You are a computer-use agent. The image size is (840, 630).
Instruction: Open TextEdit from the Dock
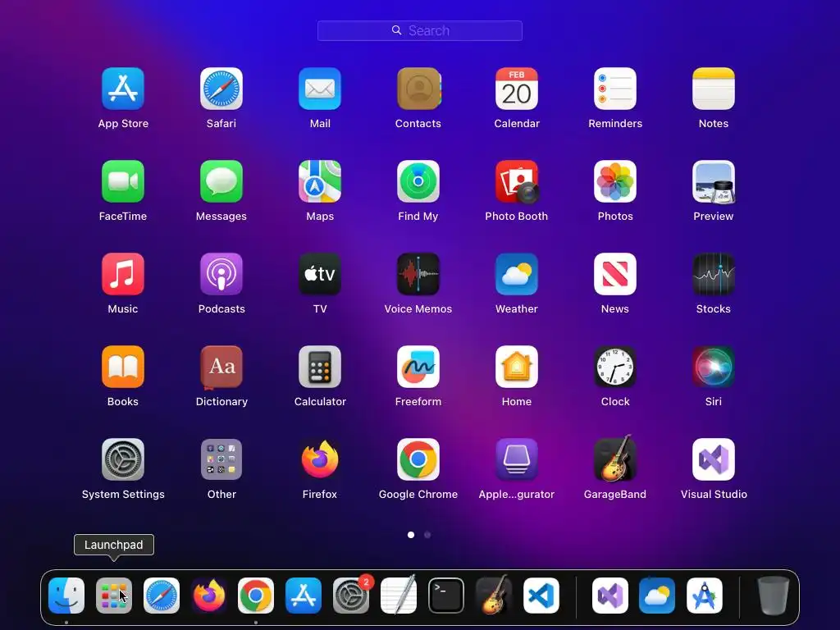(x=398, y=595)
